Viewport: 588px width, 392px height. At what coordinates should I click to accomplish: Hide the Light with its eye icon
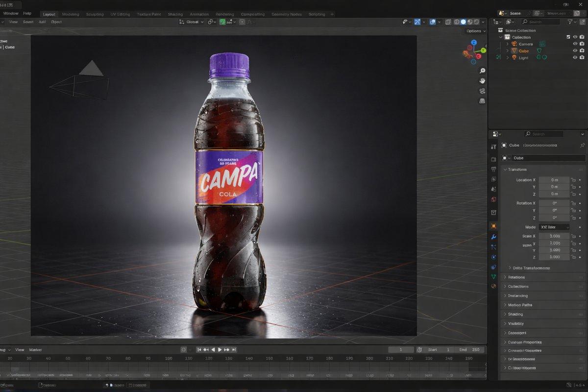(575, 57)
